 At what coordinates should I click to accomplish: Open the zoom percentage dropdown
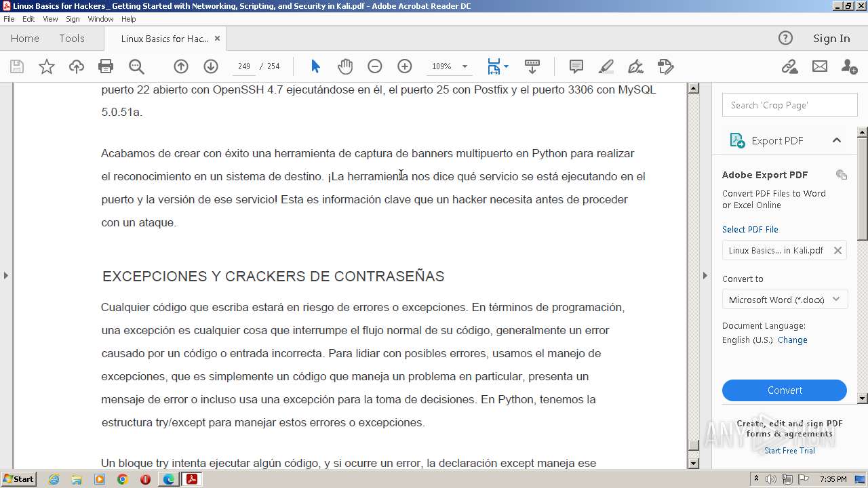tap(465, 66)
